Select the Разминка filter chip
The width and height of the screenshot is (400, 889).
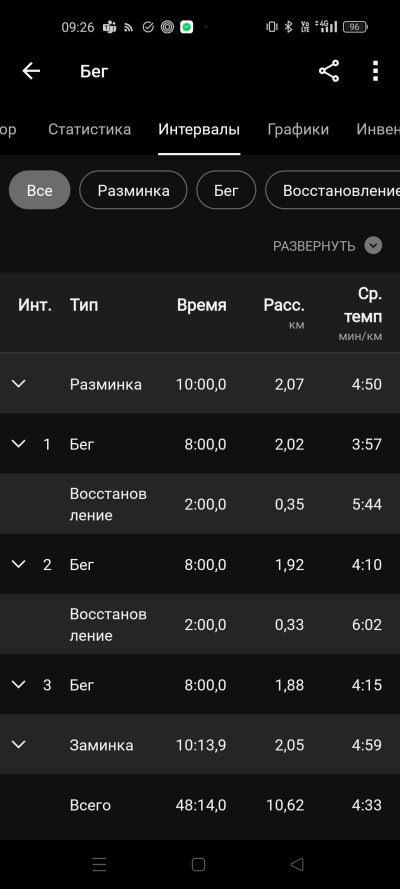[x=133, y=190]
